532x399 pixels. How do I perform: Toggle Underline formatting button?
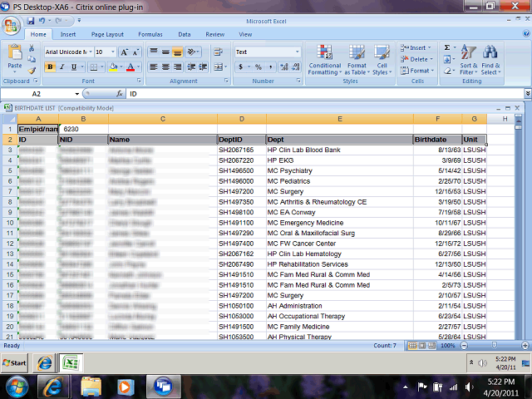coord(74,67)
